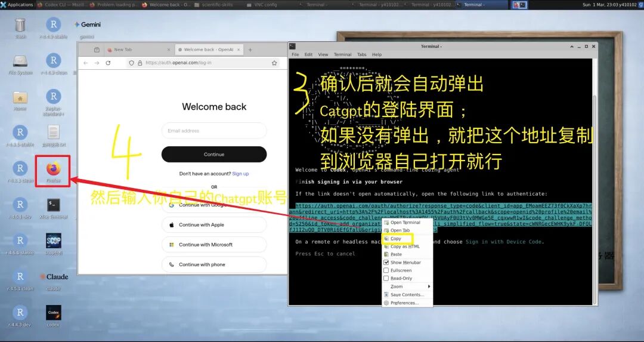
Task: Click Firefox forward arrow
Action: pyautogui.click(x=97, y=63)
